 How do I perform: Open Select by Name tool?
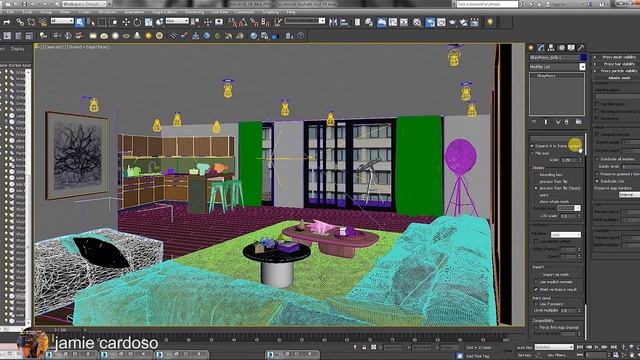(x=91, y=22)
